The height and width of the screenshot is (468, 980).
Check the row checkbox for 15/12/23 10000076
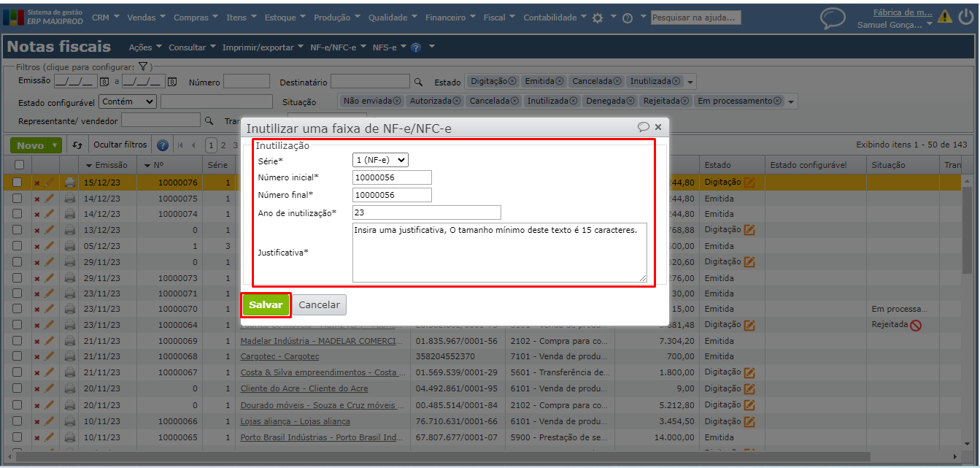[18, 183]
